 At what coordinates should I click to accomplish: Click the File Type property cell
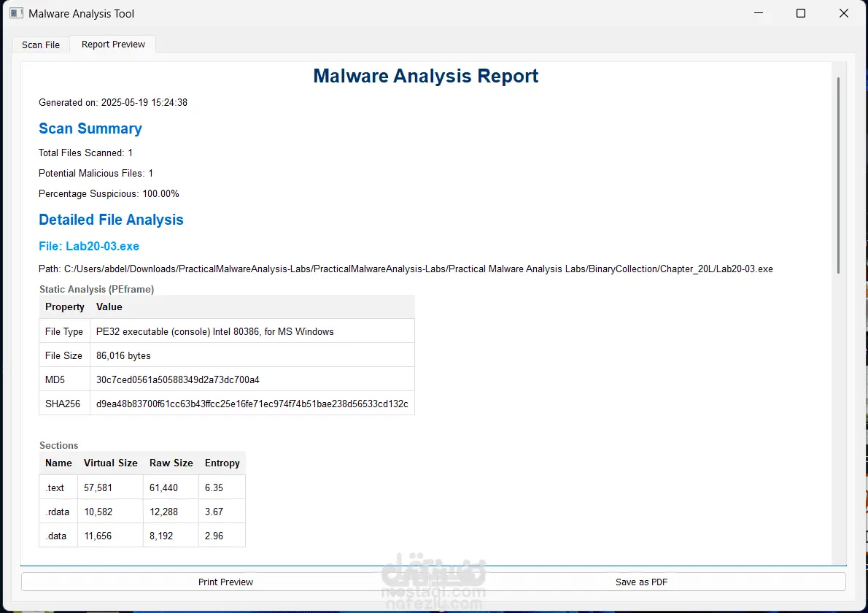coord(64,332)
